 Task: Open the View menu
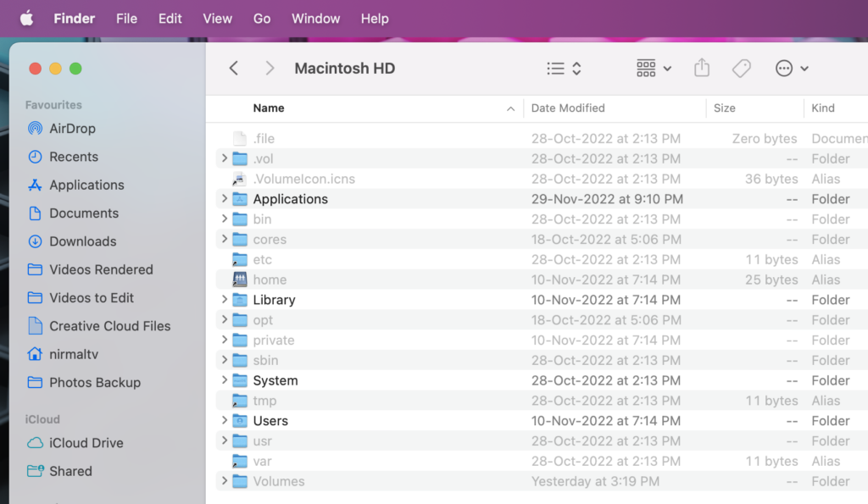click(x=218, y=19)
